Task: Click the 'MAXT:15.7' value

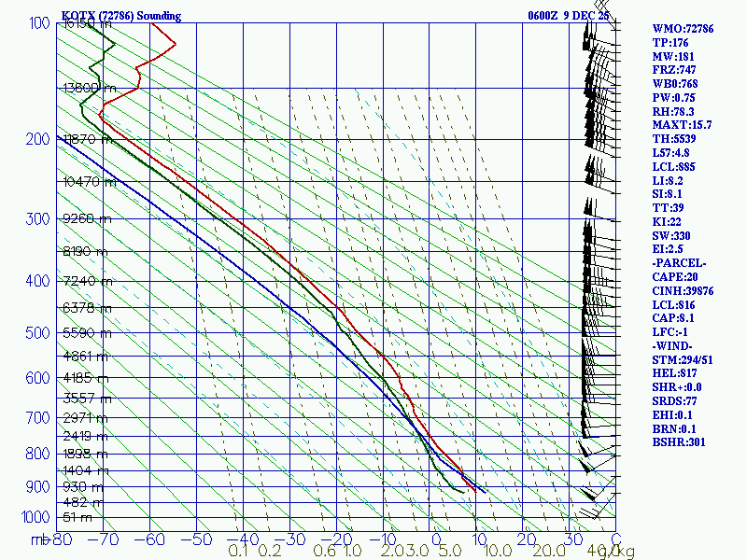Action: [x=682, y=125]
